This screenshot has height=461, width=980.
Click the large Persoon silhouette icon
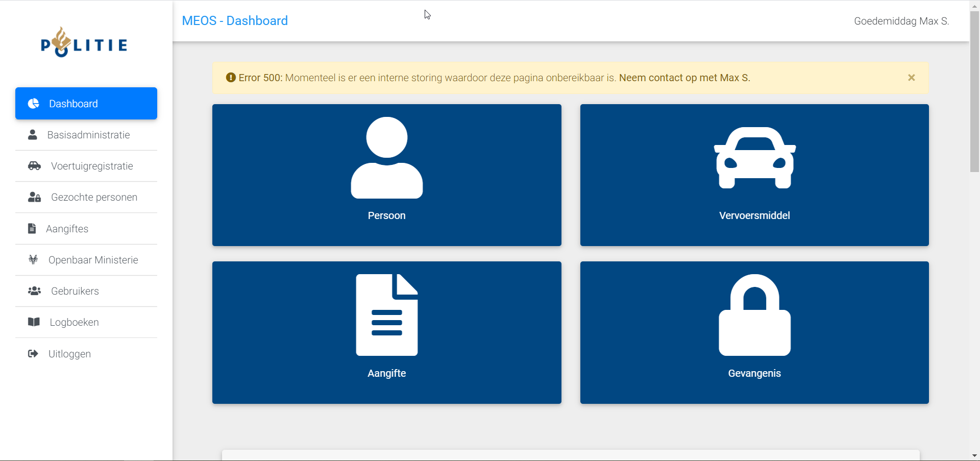[386, 158]
